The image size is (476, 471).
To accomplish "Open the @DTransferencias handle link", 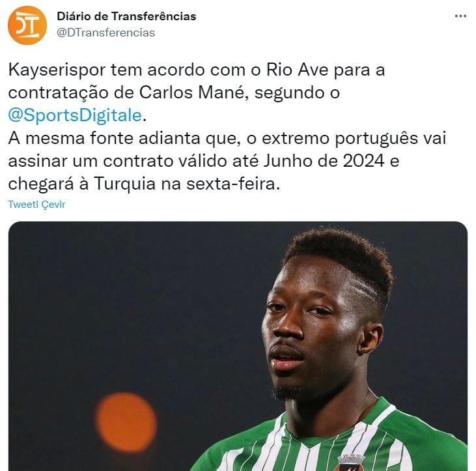I will tap(105, 33).
